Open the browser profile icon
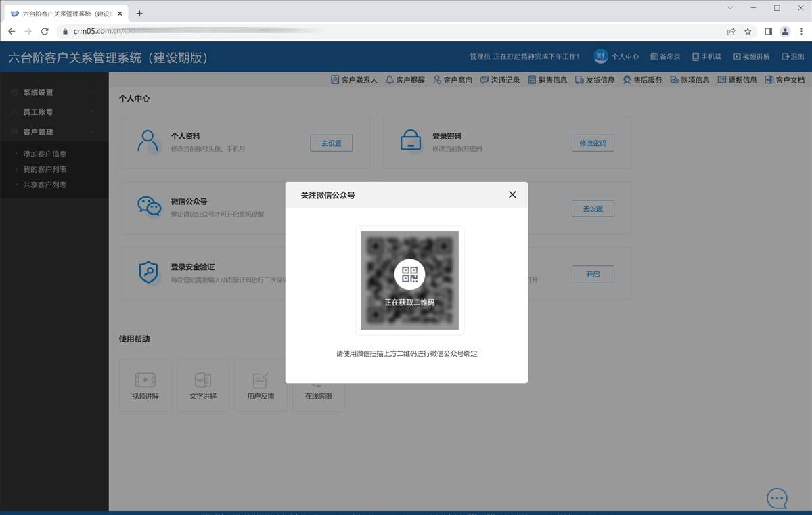Screen dimensions: 812x515 point(785,31)
